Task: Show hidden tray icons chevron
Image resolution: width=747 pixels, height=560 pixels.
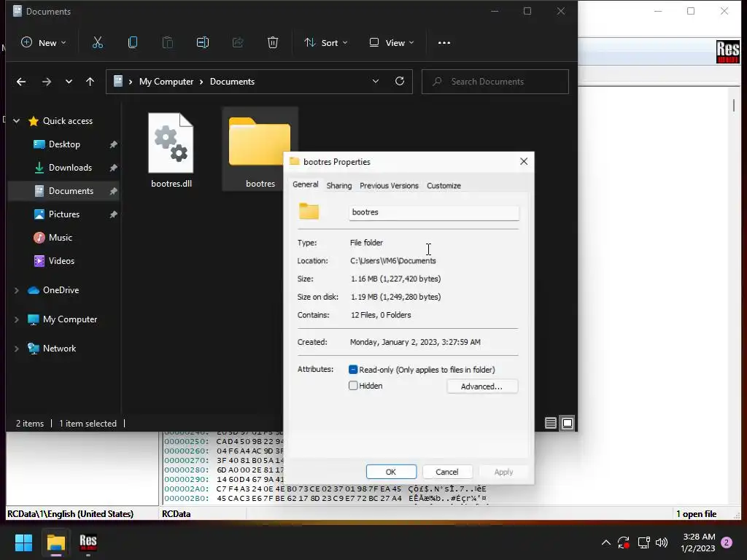Action: point(606,542)
